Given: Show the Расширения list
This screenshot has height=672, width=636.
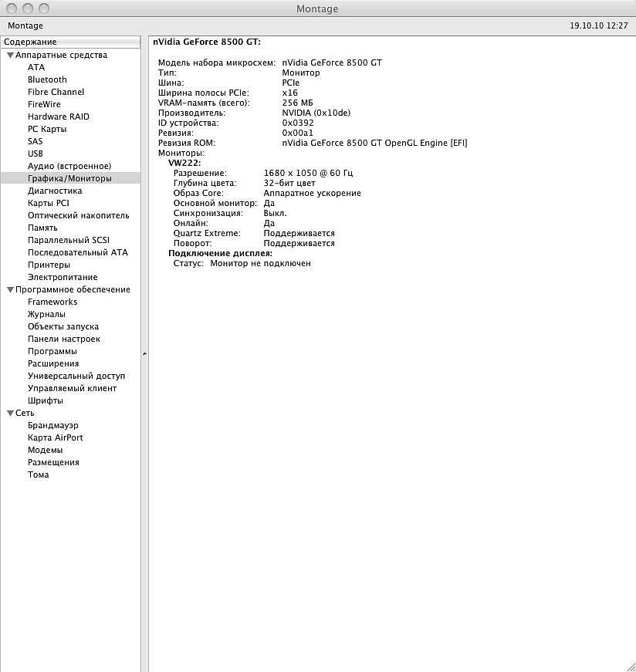Looking at the screenshot, I should 53,364.
